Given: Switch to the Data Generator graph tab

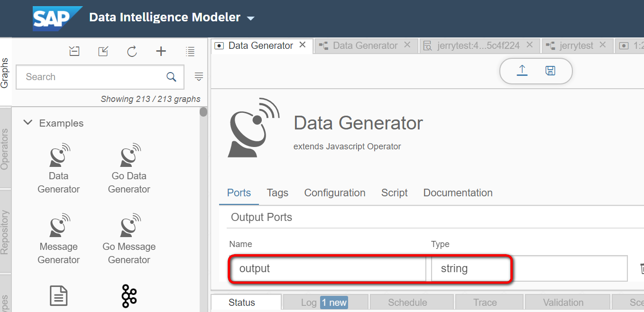Looking at the screenshot, I should click(365, 46).
